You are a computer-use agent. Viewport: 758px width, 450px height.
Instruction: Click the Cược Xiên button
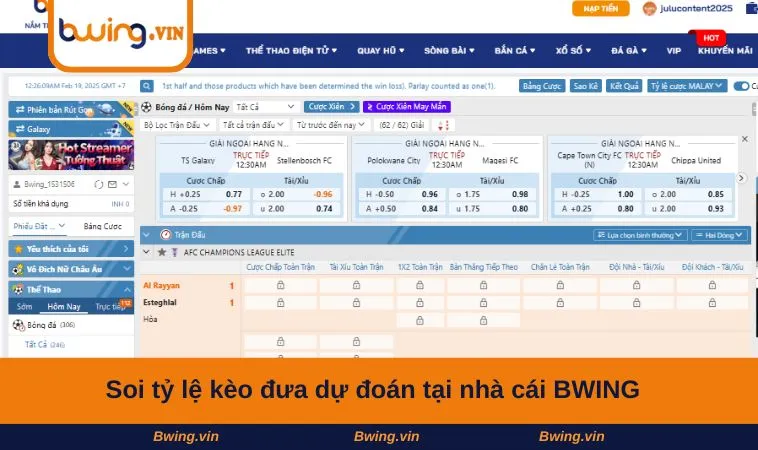tap(332, 107)
